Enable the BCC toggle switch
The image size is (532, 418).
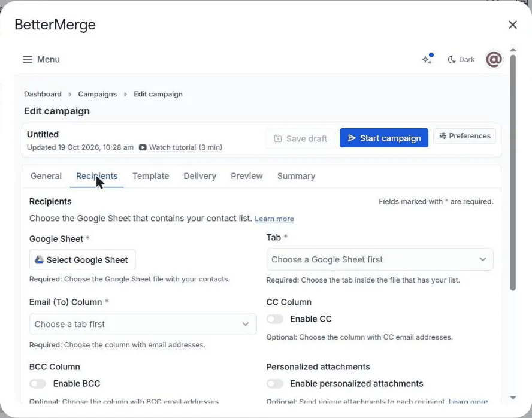[x=38, y=384]
